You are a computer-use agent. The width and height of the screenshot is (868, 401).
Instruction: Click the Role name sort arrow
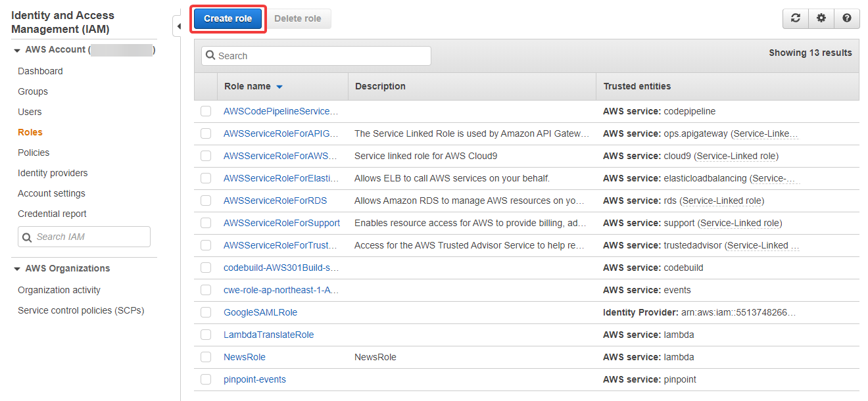tap(279, 87)
